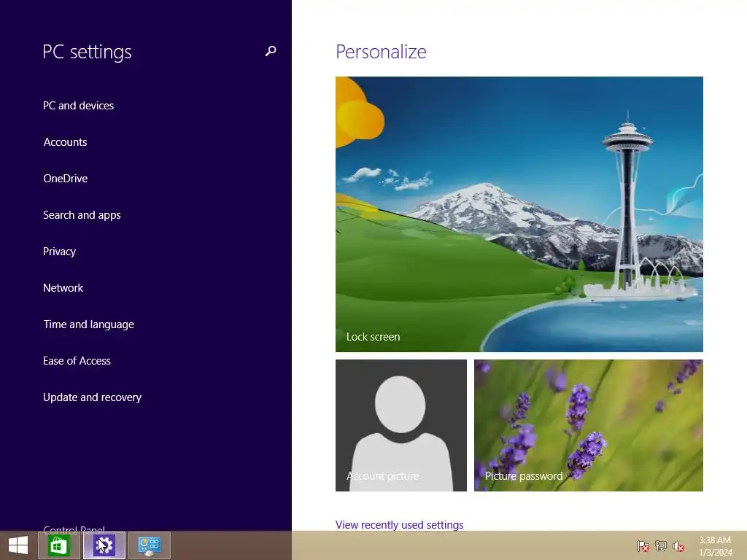747x560 pixels.
Task: Open the Control Panel taskbar icon
Action: (x=149, y=545)
